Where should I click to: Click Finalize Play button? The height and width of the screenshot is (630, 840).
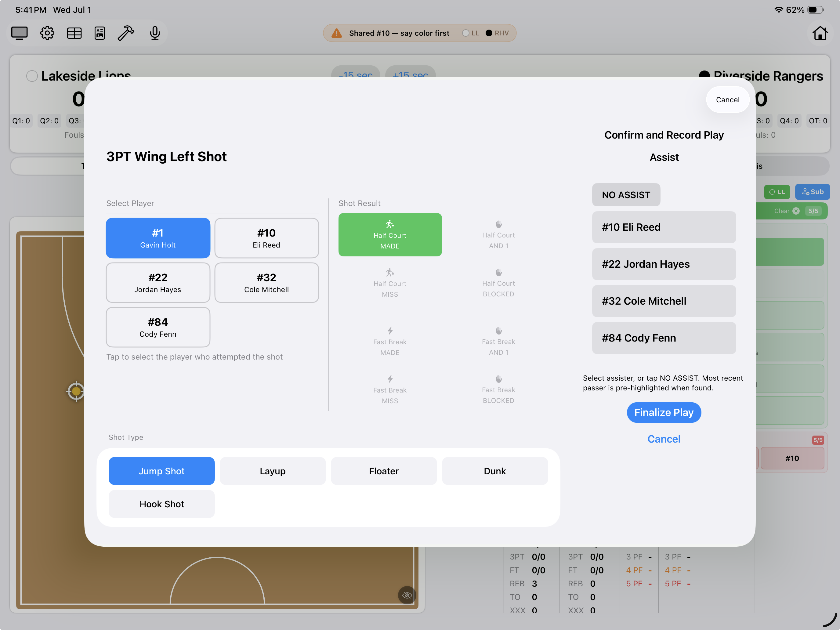tap(664, 412)
